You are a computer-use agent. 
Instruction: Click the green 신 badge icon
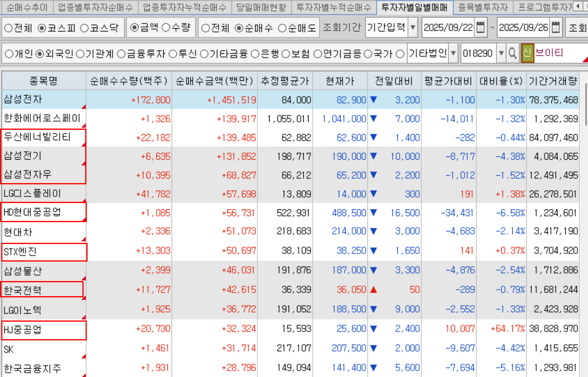click(527, 53)
